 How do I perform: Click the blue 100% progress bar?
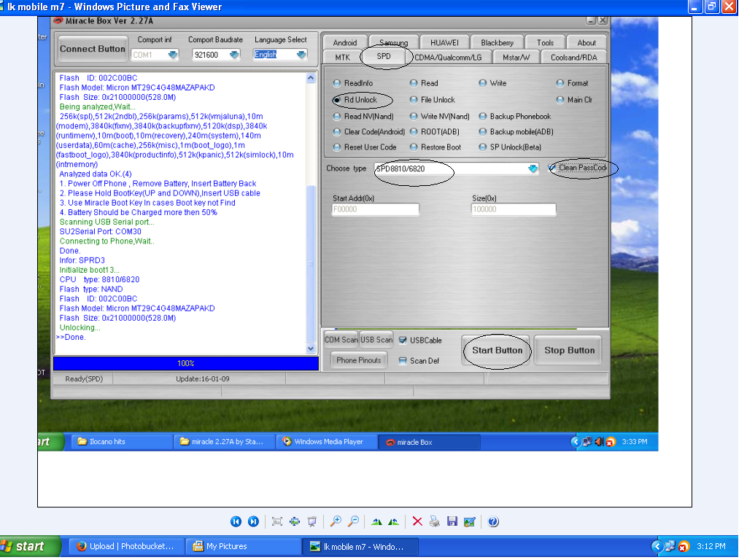[x=186, y=363]
